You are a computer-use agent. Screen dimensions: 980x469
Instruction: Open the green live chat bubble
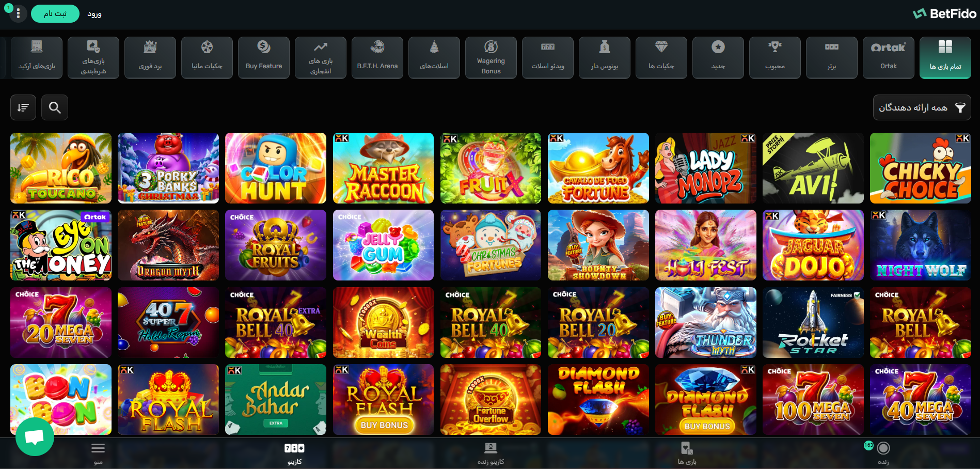tap(35, 437)
